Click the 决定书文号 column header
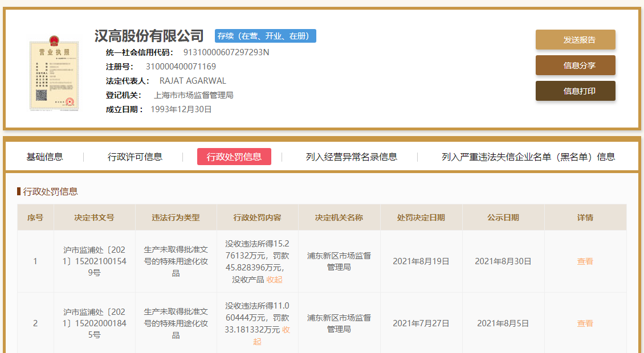The width and height of the screenshot is (644, 353). click(94, 217)
